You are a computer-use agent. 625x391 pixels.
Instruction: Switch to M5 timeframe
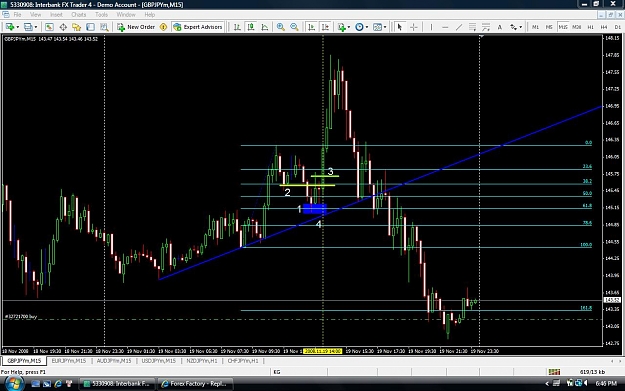[x=549, y=27]
